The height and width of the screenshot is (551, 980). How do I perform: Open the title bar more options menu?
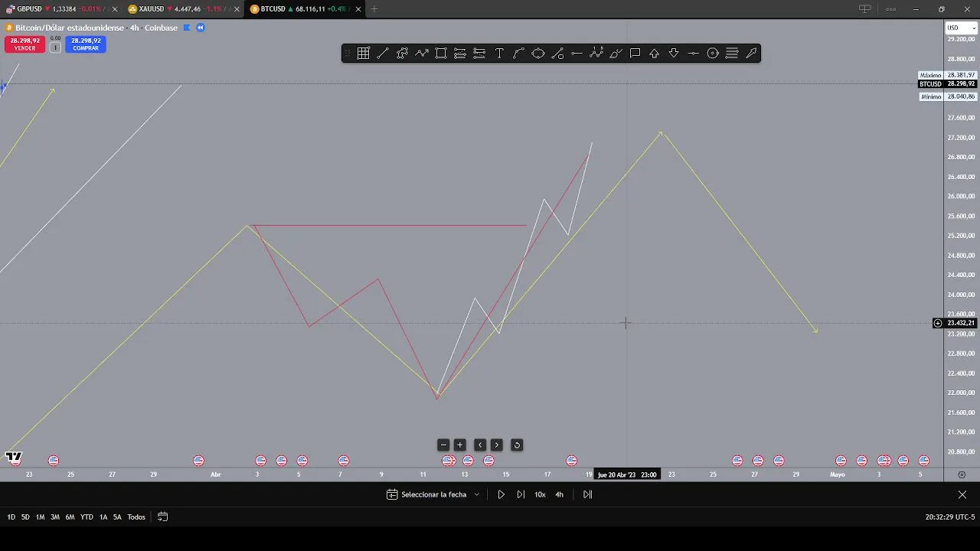click(890, 9)
